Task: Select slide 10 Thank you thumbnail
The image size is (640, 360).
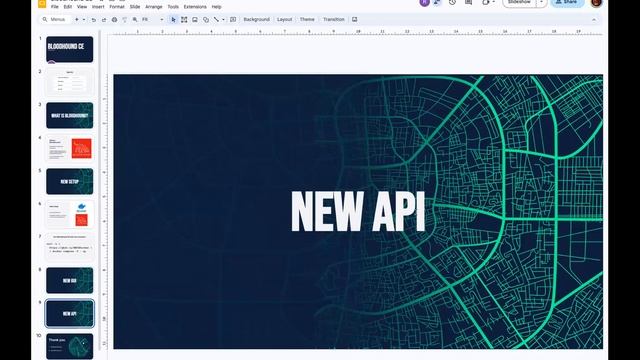Action: (69, 347)
